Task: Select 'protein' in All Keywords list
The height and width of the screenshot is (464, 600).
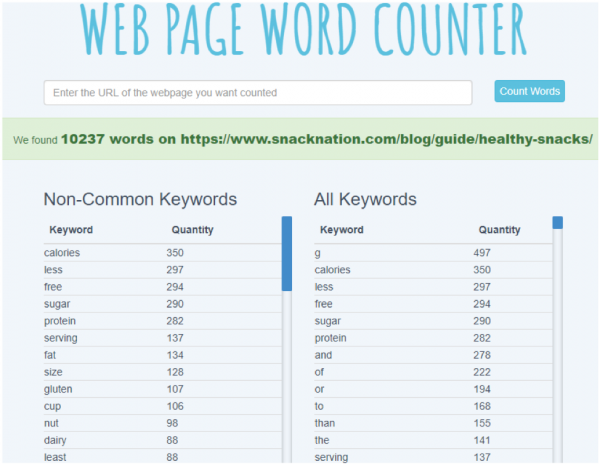Action: point(330,338)
